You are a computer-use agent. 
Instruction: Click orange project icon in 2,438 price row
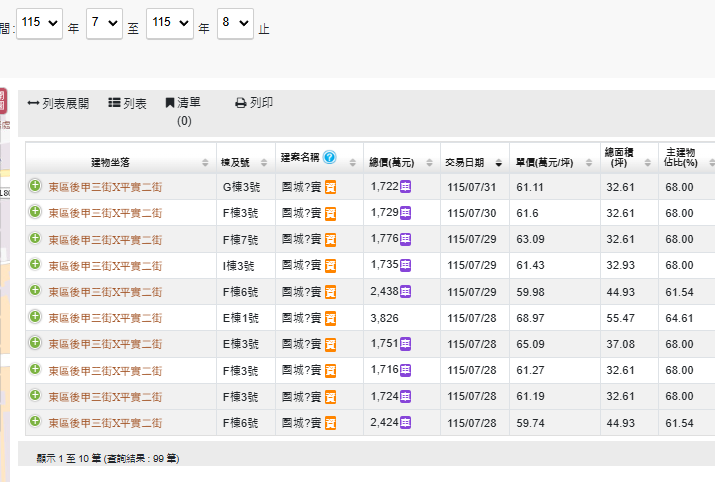tap(331, 292)
